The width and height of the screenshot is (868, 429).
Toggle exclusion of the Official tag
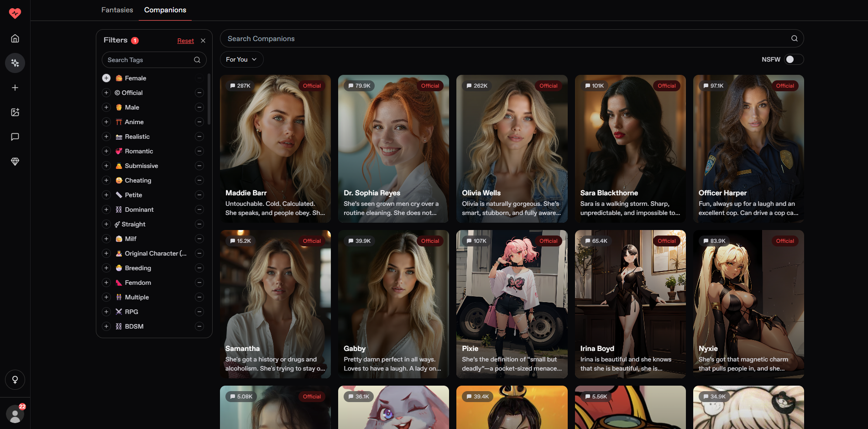[x=199, y=93]
